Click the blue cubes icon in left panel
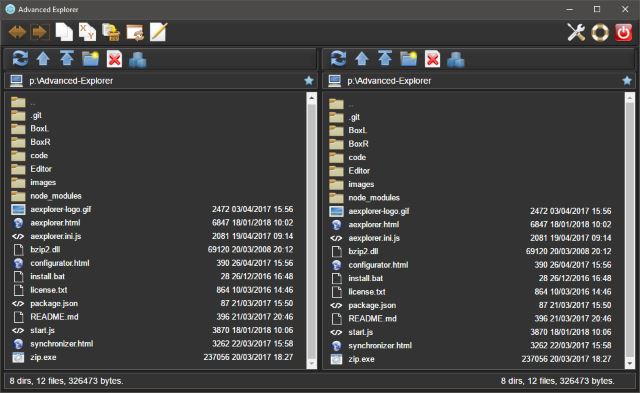640x393 pixels. (138, 60)
